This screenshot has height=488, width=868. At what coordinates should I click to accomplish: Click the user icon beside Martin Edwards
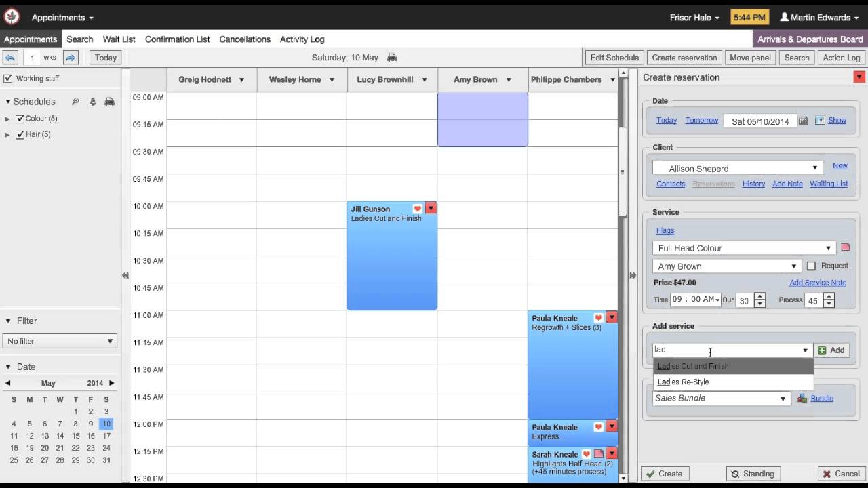point(785,18)
